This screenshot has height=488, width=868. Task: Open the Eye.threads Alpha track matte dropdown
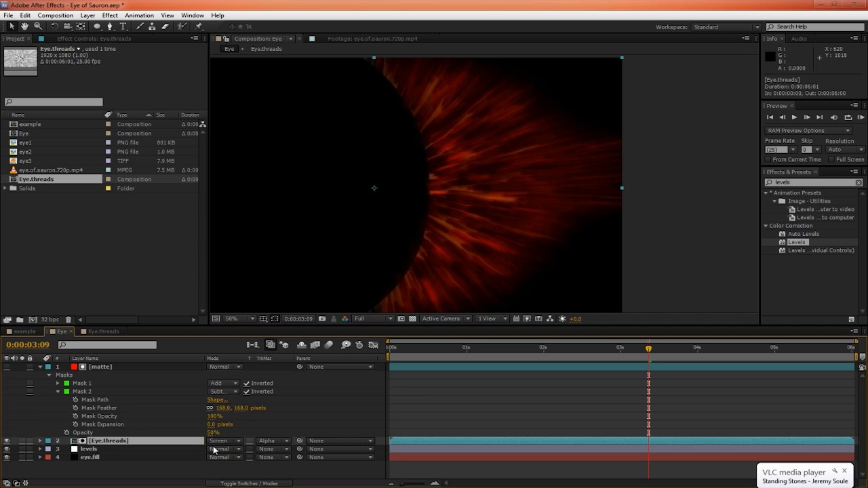(273, 441)
